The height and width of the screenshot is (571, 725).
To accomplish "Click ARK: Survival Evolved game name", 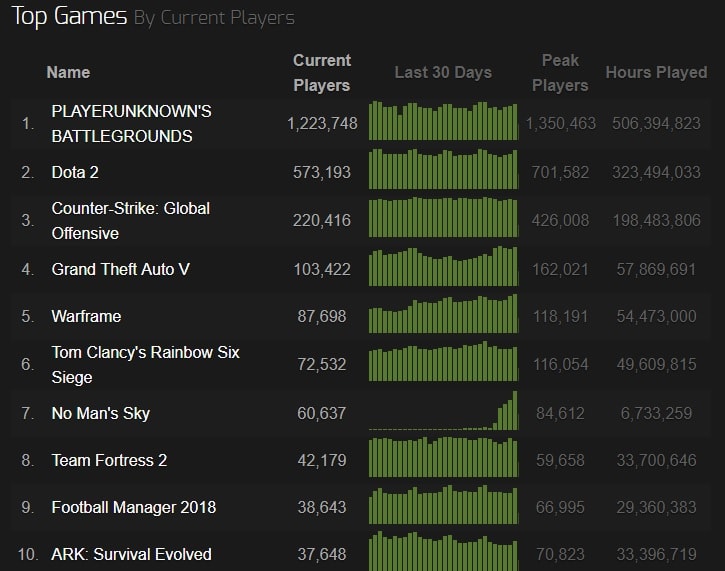I will pyautogui.click(x=131, y=554).
